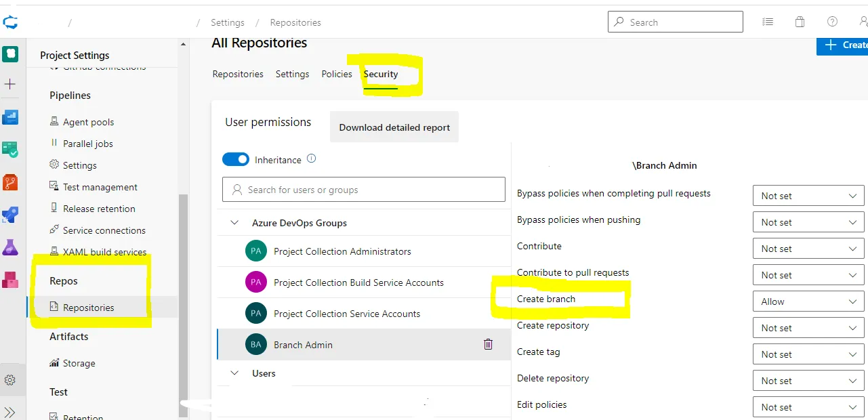
Task: Open the Create branch permission dropdown
Action: tap(808, 301)
